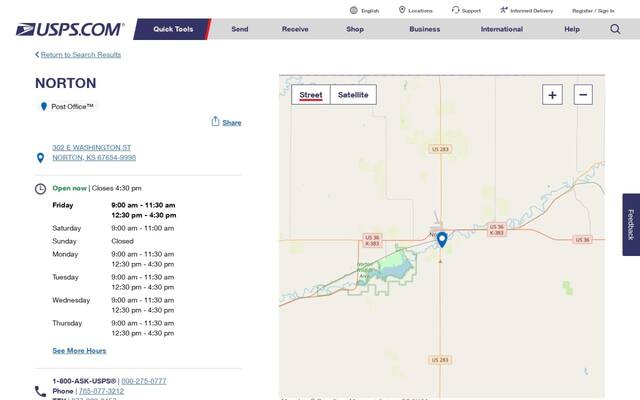The image size is (640, 400).
Task: Open the Receive menu
Action: (295, 29)
